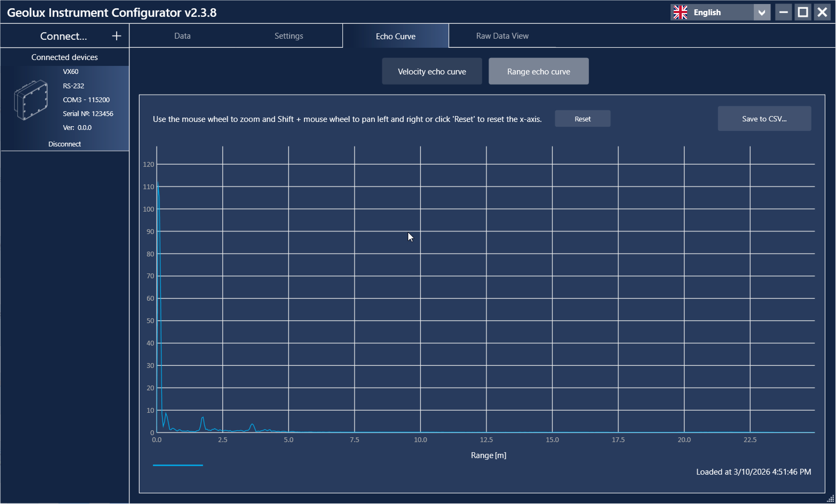The width and height of the screenshot is (836, 504).
Task: Minimize the Configurator window
Action: (783, 13)
